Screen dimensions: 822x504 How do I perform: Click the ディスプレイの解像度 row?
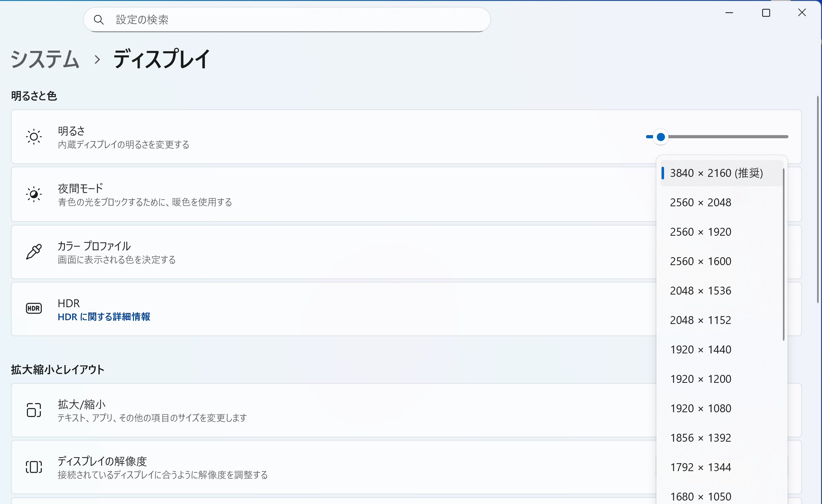click(406, 467)
